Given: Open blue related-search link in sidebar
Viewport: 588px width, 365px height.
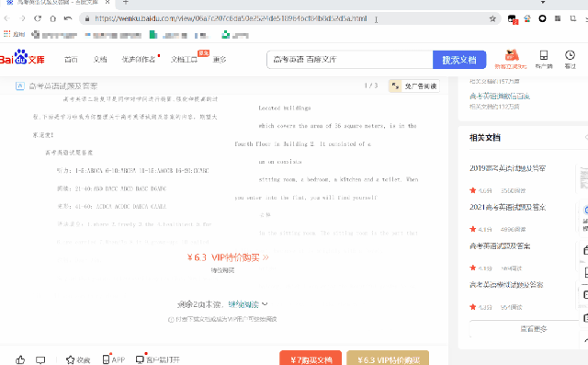Looking at the screenshot, I should coord(500,96).
